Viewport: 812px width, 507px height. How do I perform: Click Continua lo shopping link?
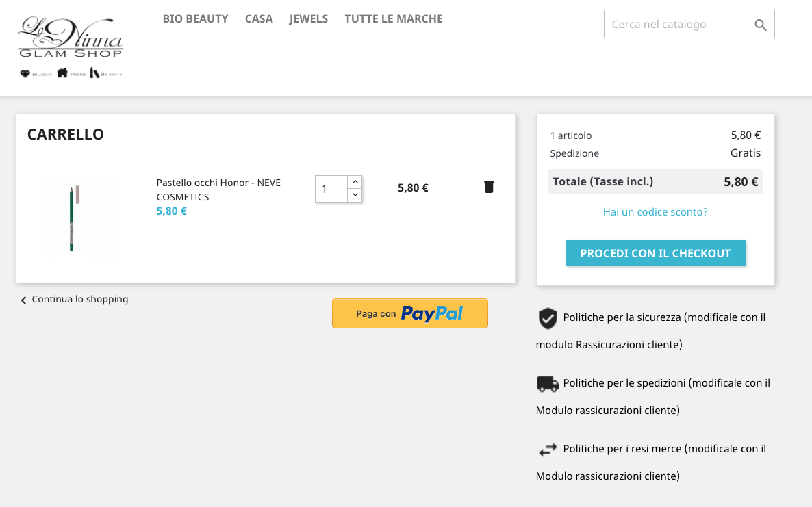click(79, 299)
